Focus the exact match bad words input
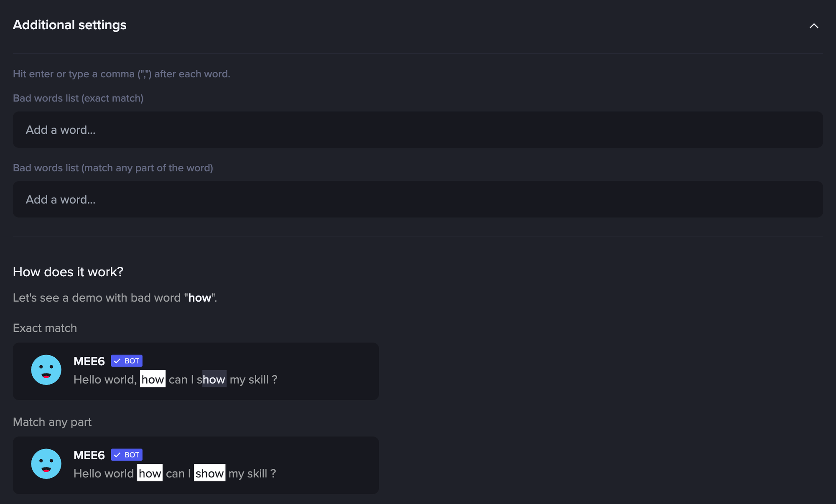Viewport: 836px width, 504px height. (418, 130)
